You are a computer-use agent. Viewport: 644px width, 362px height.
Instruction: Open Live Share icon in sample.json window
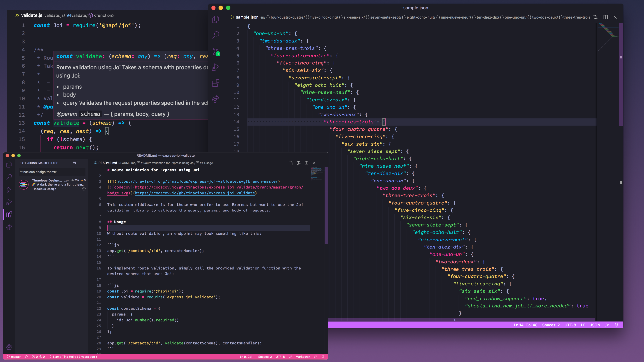[215, 99]
